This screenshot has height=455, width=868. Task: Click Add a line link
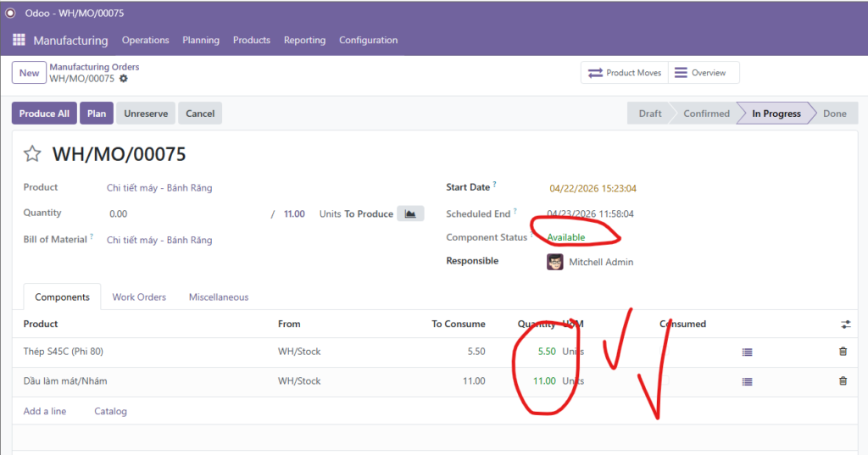[x=45, y=411]
